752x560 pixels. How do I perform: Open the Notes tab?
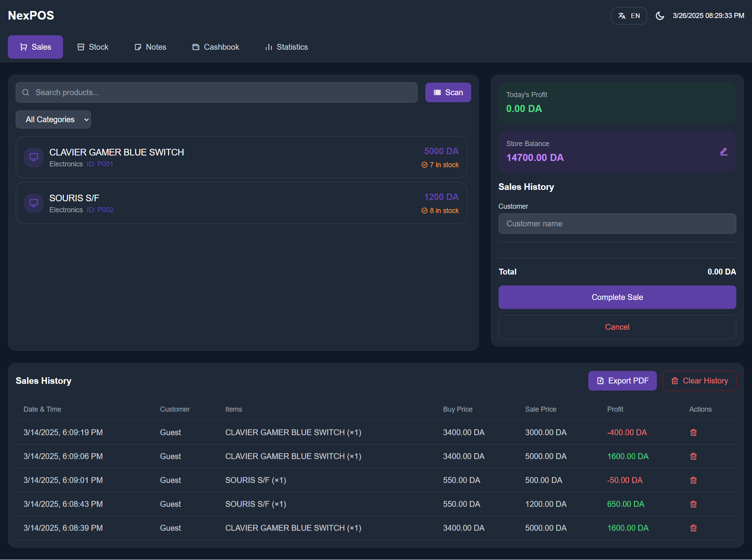[150, 47]
